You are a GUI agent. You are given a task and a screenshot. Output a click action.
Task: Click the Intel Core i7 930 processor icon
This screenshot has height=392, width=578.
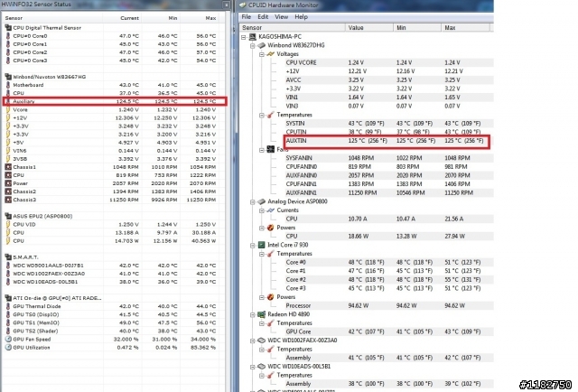(261, 245)
